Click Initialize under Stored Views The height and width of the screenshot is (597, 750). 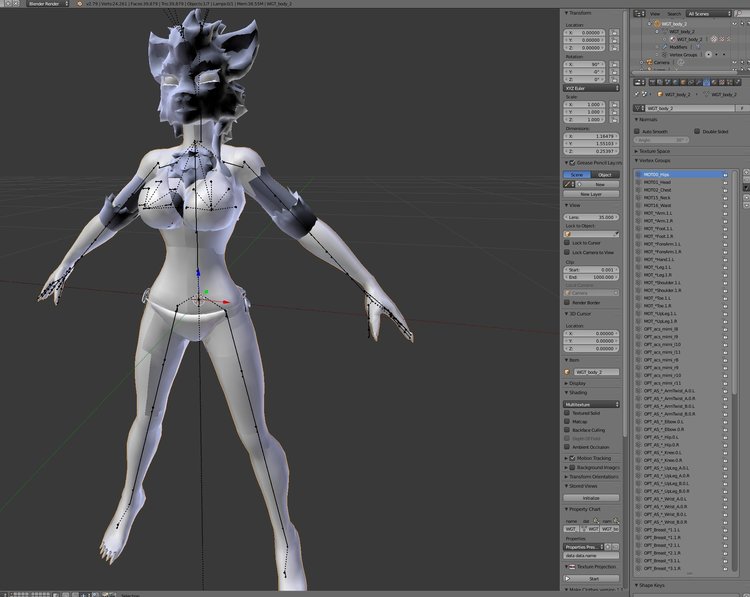pyautogui.click(x=591, y=498)
